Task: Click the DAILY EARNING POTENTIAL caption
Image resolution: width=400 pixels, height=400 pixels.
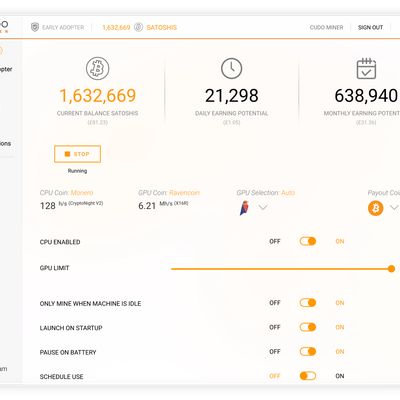Action: point(232,113)
